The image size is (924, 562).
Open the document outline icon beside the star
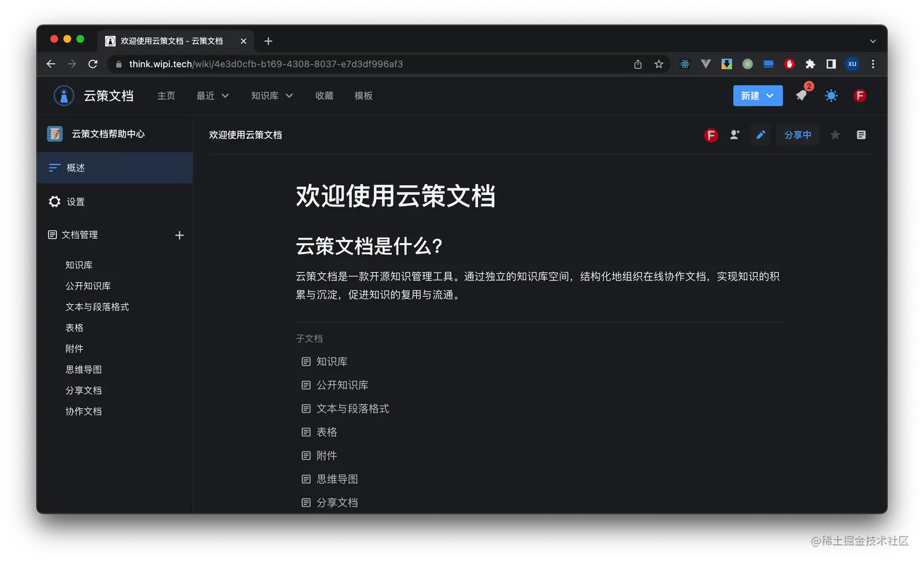(x=861, y=135)
